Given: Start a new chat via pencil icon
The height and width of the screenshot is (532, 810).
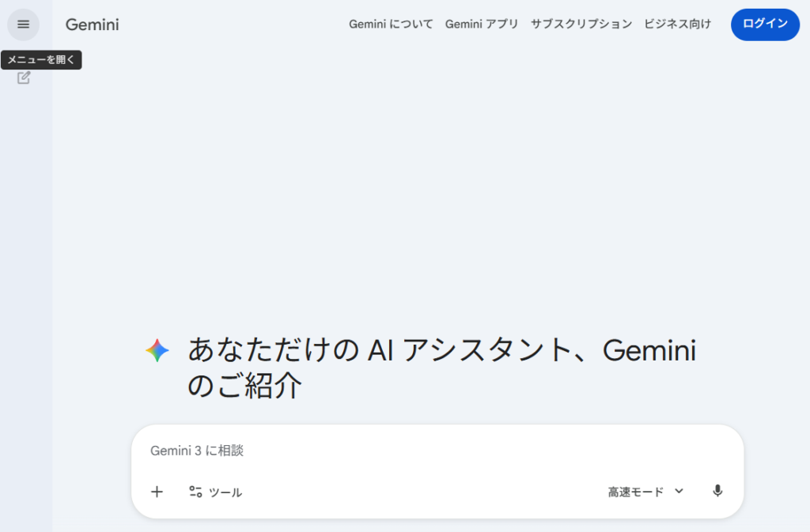Looking at the screenshot, I should [24, 77].
